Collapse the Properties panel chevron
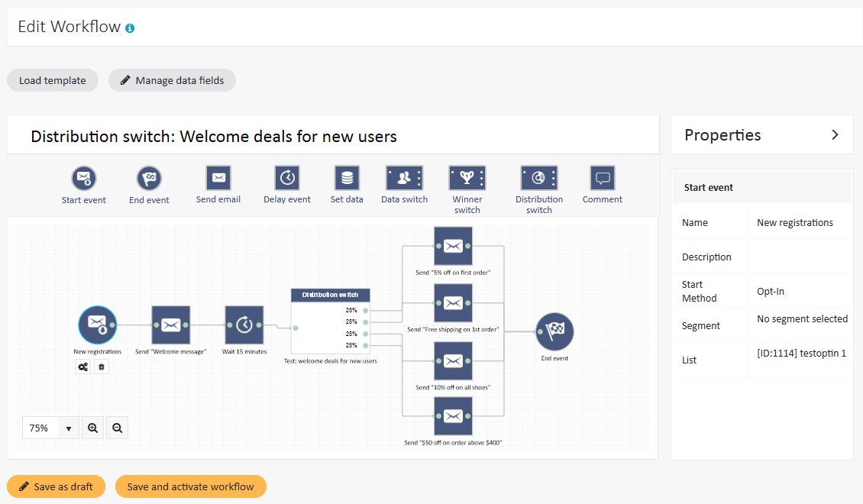Screen dimensions: 863x504 [x=835, y=135]
